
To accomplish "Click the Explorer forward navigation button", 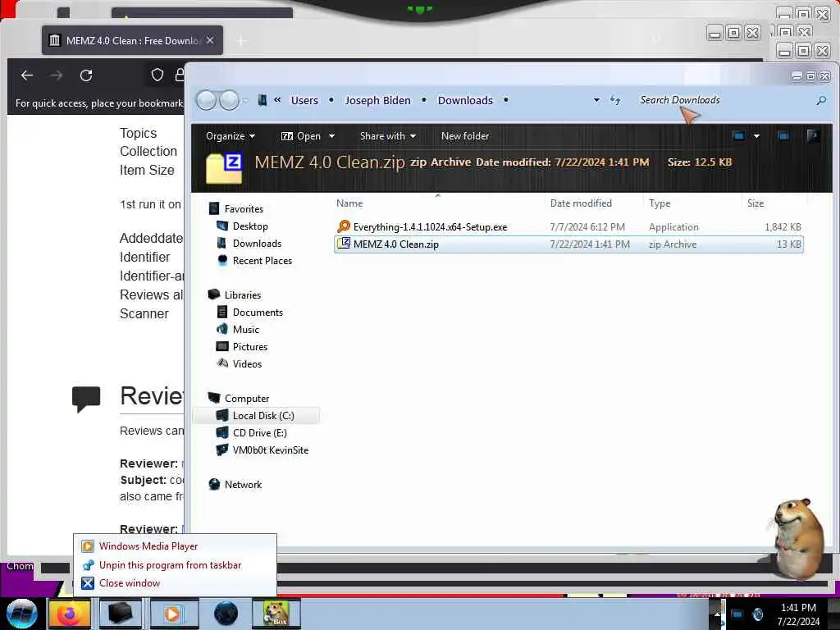I will point(230,100).
